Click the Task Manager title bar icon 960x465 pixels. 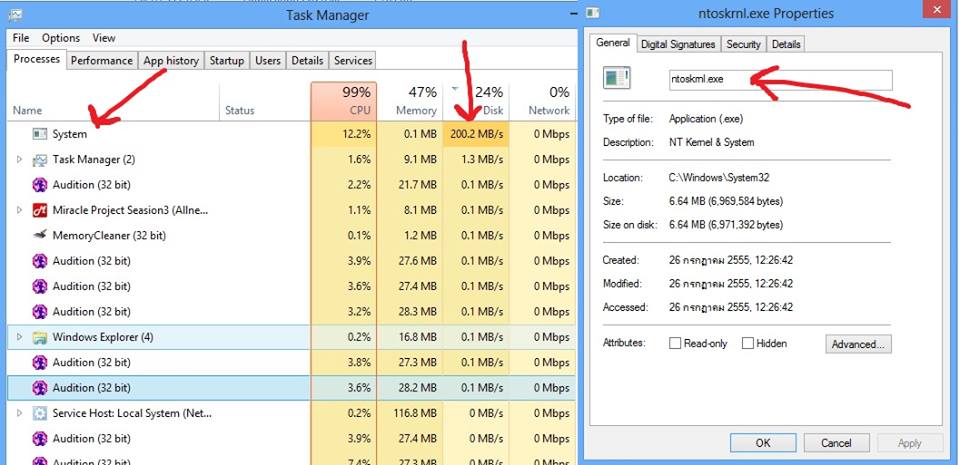point(15,15)
